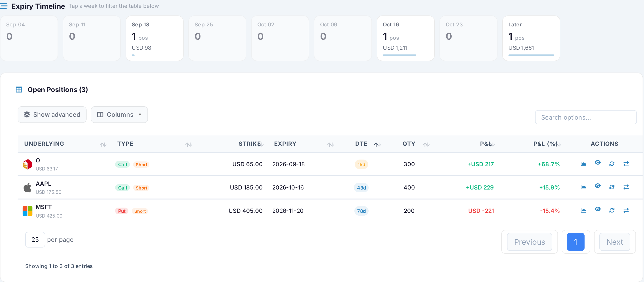Click the refresh arrows icon in the O row
The width and height of the screenshot is (644, 282).
[x=612, y=164]
